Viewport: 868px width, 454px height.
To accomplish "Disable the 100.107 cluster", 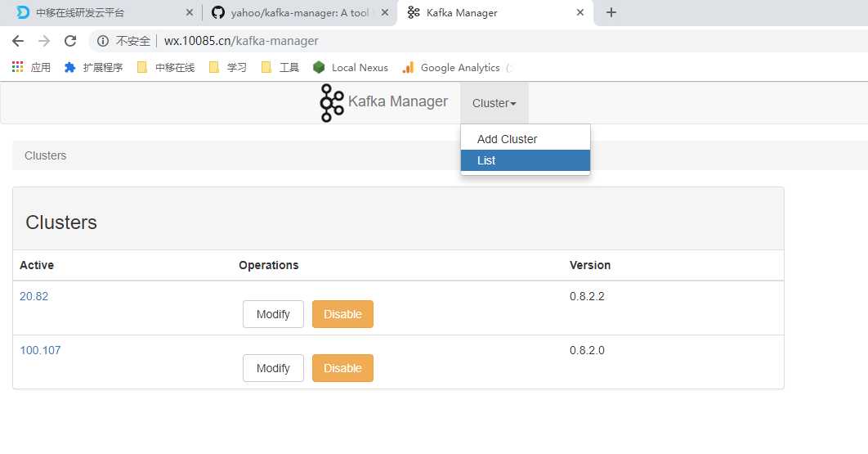I will point(342,368).
